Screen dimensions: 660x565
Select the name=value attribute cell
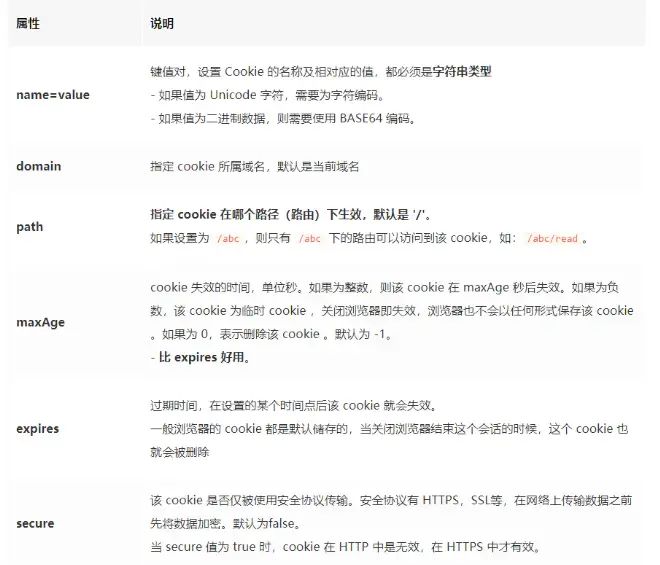click(53, 95)
